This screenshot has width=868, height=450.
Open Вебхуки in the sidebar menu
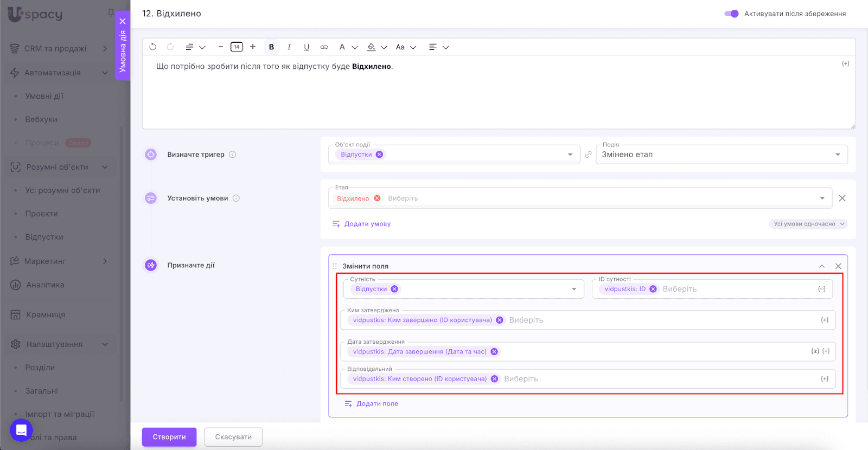coord(41,119)
